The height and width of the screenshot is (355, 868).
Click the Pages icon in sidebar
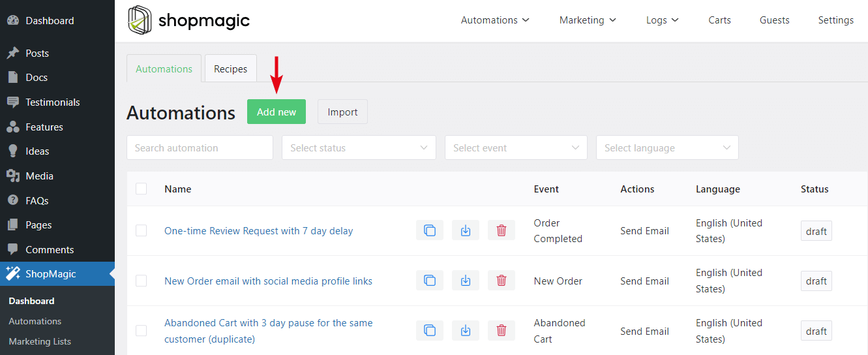(12, 224)
